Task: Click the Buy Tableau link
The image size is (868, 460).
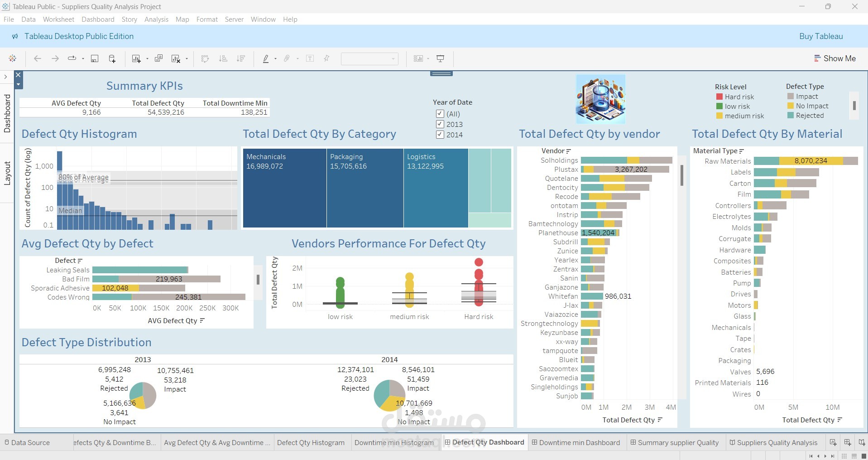Action: 820,36
